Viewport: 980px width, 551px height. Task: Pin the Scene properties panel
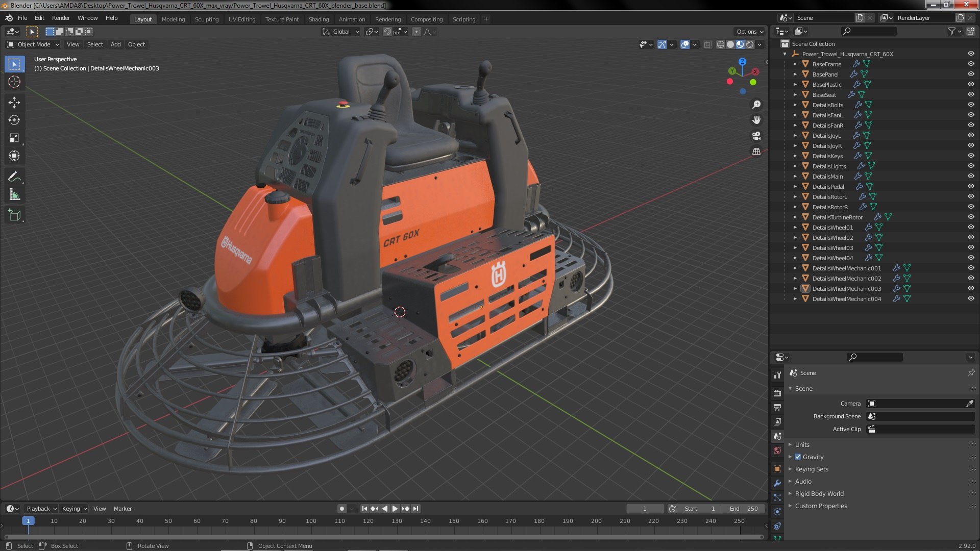pyautogui.click(x=971, y=373)
